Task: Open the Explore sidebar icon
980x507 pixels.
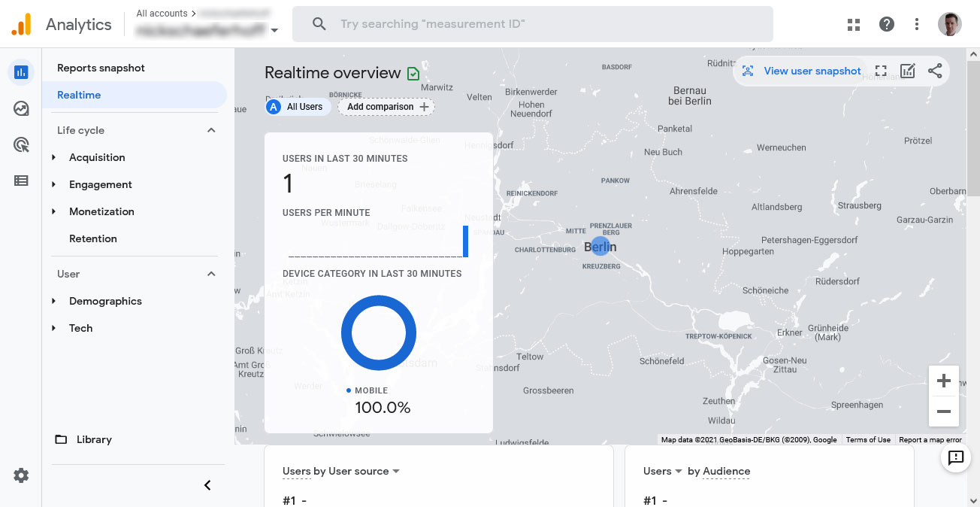Action: (21, 109)
